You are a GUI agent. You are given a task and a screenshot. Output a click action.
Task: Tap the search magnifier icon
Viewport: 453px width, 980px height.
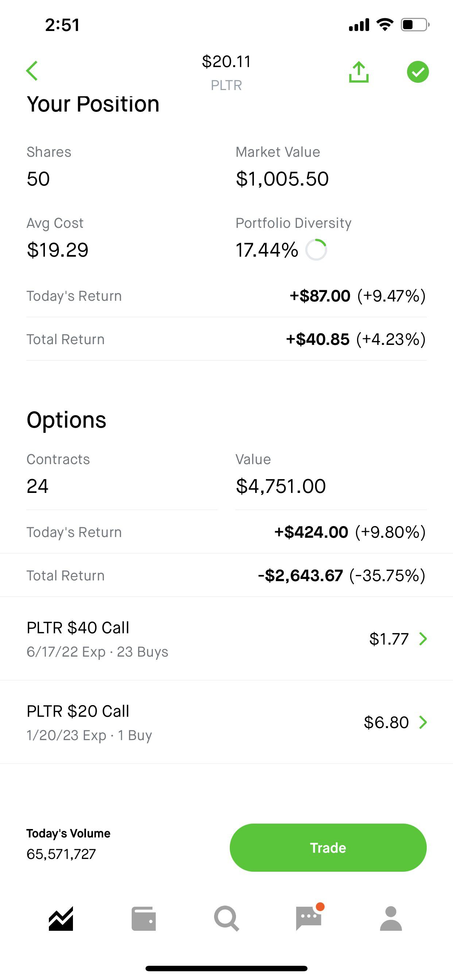coord(226,919)
